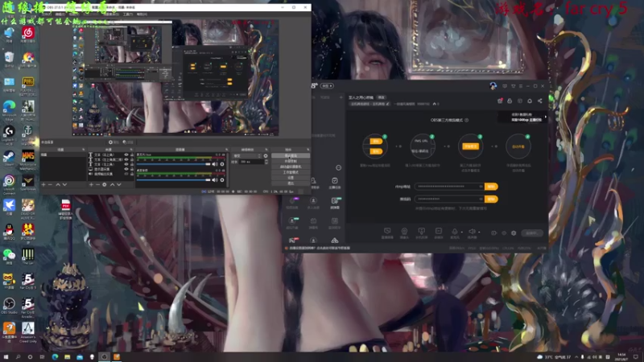This screenshot has width=644, height=362.
Task: Open the Steam desktop shortcut
Action: pyautogui.click(x=9, y=158)
